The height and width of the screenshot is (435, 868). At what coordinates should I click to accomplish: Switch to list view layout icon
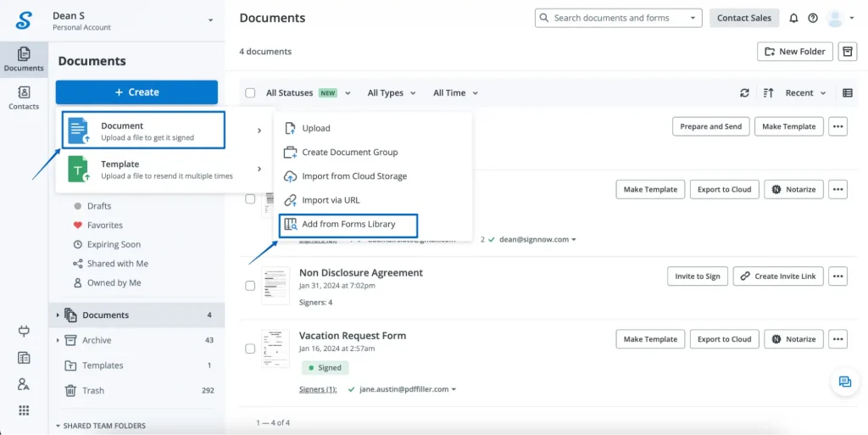(x=847, y=93)
